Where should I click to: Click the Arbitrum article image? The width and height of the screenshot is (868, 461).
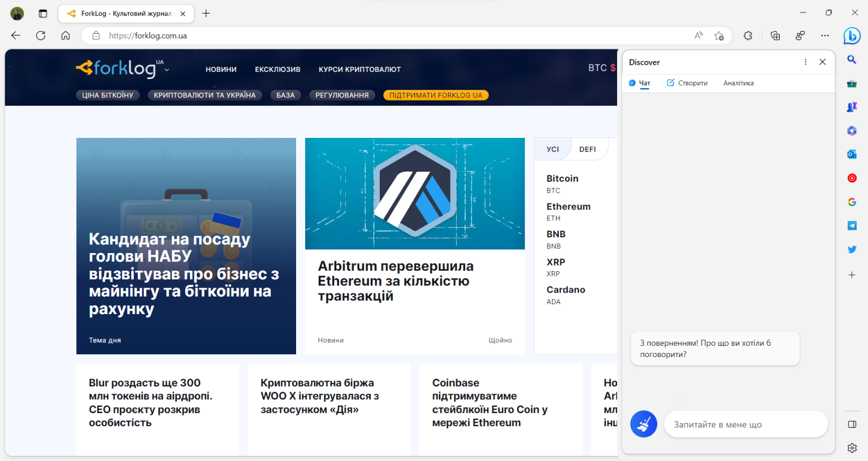415,194
